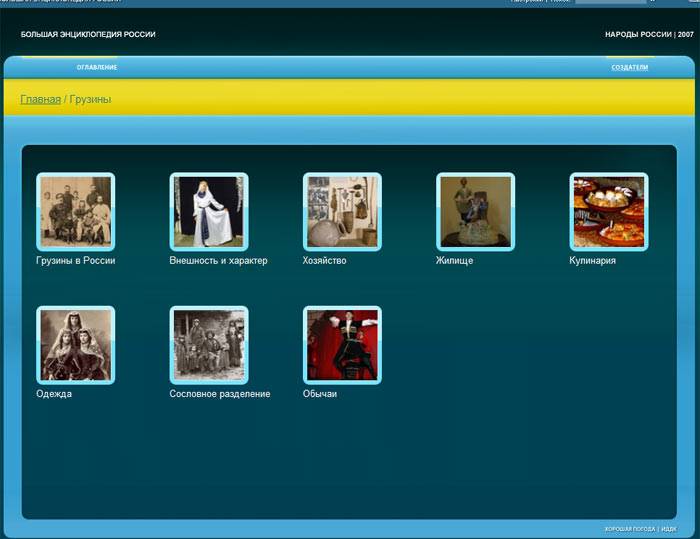700x539 pixels.
Task: Click the 'Грузины в России' text label
Action: pyautogui.click(x=75, y=261)
